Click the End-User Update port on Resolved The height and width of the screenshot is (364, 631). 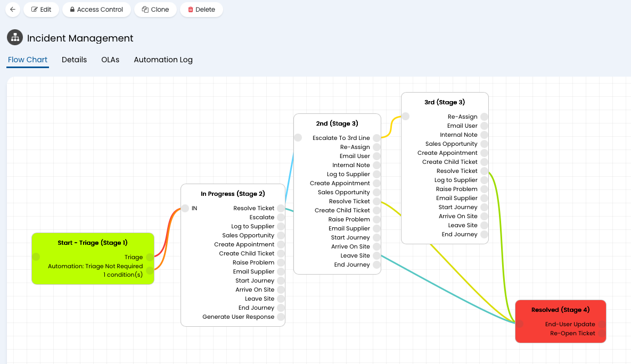pos(602,324)
